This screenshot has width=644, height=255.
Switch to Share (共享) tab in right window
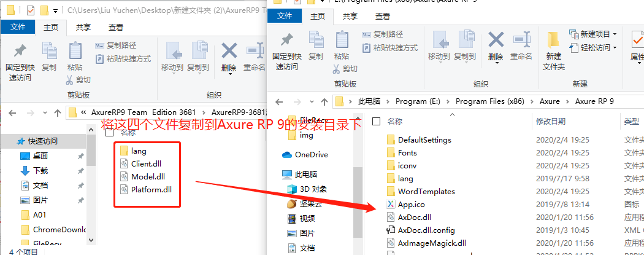350,16
